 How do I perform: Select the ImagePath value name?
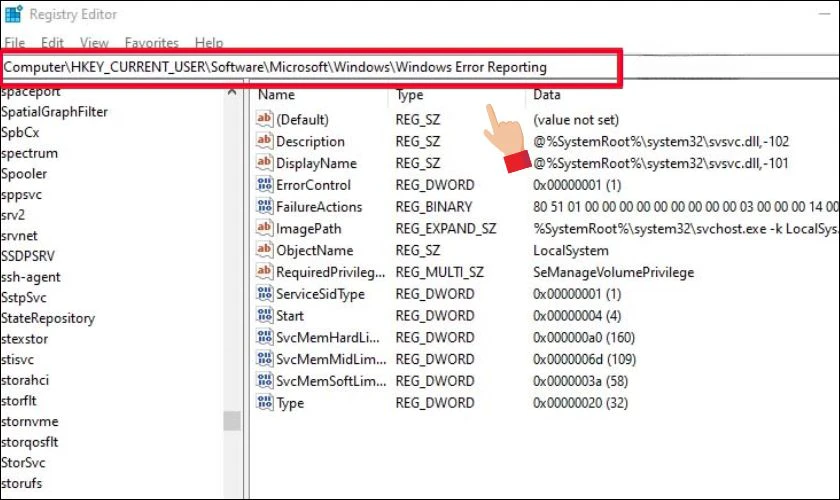coord(309,229)
